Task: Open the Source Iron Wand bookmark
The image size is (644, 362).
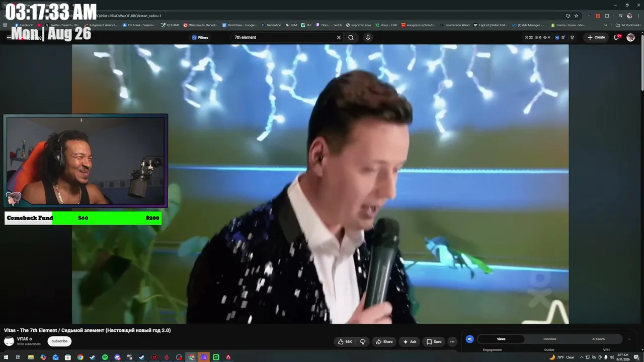Action: click(x=455, y=25)
